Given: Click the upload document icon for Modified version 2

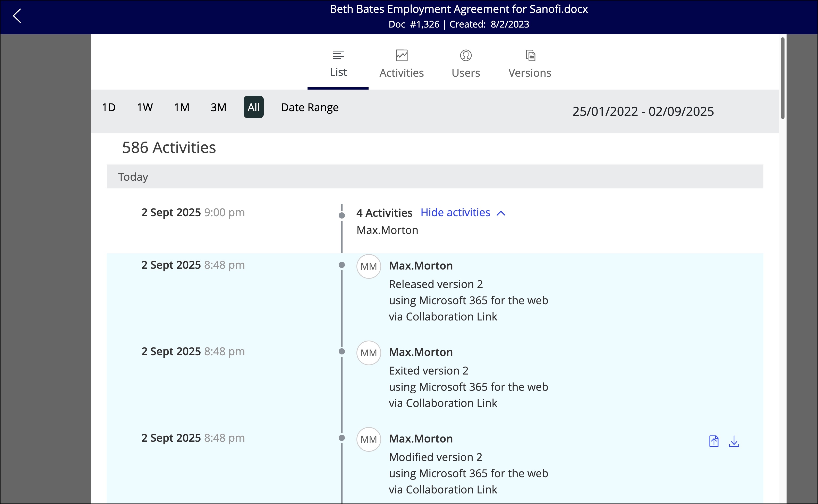Looking at the screenshot, I should [714, 441].
